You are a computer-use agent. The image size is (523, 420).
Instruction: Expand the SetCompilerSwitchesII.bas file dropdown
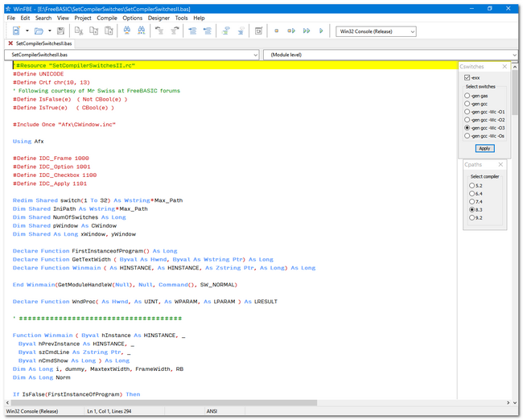(x=253, y=55)
